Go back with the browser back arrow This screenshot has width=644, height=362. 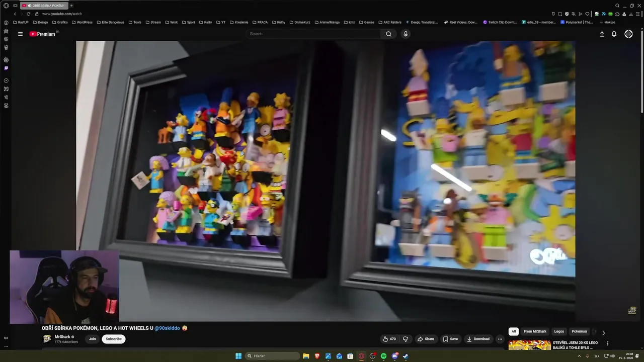pyautogui.click(x=15, y=14)
